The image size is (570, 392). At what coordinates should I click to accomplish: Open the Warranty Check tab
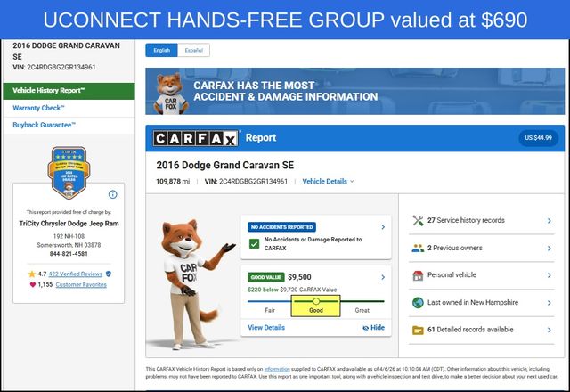(x=37, y=108)
